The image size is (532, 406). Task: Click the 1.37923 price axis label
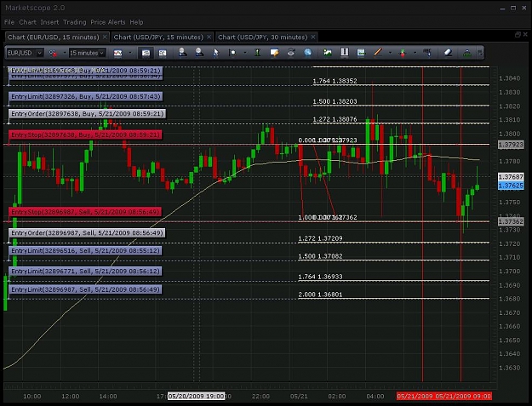[511, 145]
